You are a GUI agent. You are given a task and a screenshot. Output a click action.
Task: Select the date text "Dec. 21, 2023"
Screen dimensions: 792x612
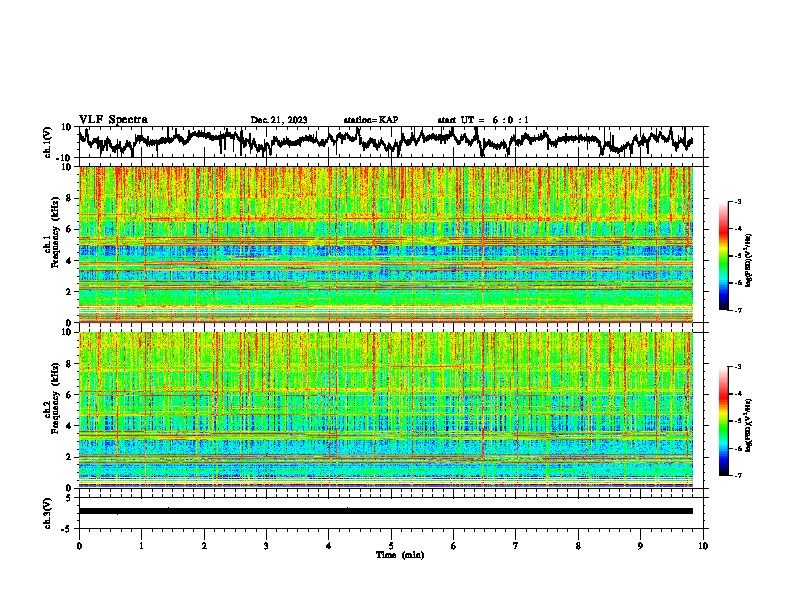279,120
